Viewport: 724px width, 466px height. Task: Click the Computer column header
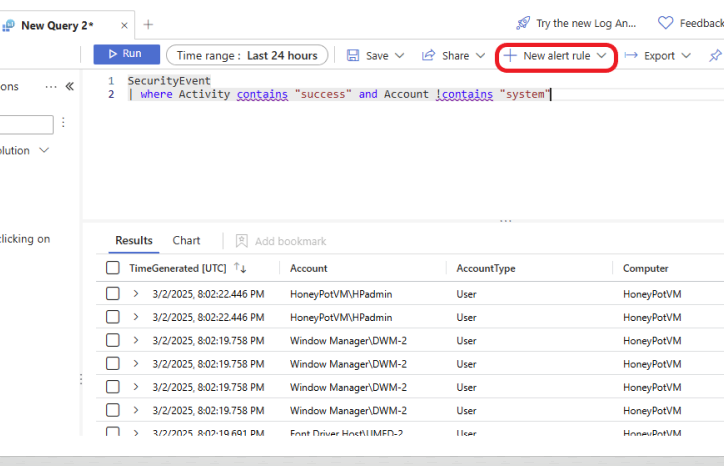tap(646, 268)
